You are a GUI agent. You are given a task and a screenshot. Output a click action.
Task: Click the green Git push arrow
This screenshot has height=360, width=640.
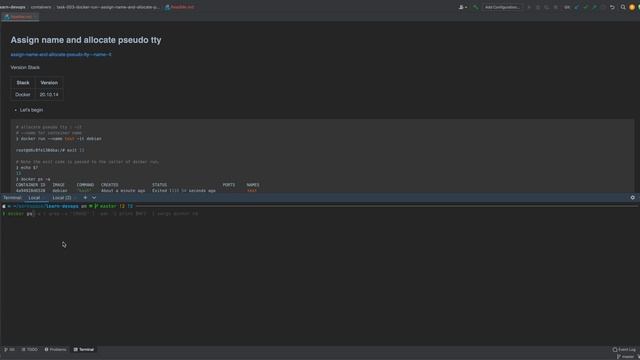(x=594, y=7)
